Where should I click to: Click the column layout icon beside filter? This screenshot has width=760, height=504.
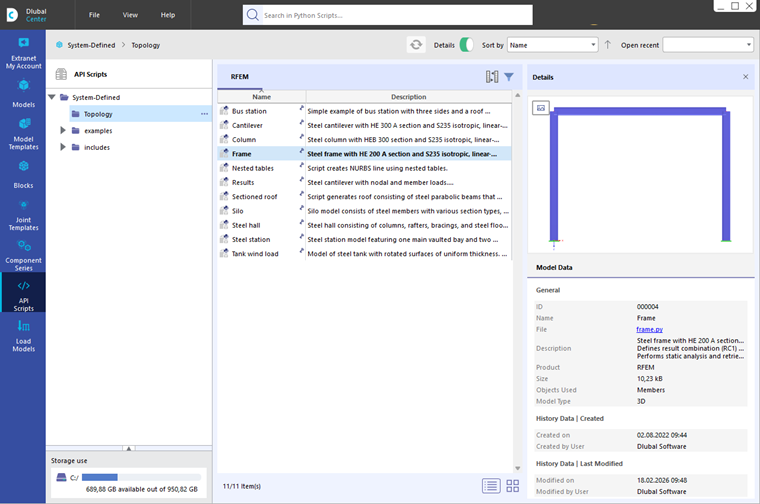click(491, 77)
